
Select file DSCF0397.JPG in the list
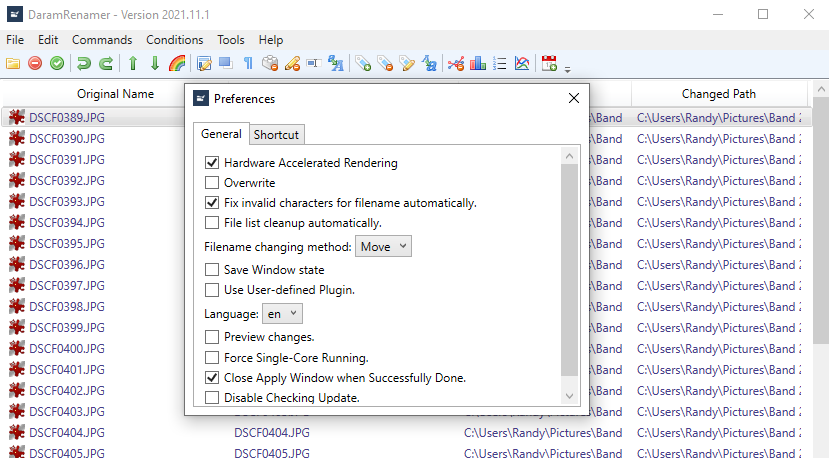coord(67,286)
